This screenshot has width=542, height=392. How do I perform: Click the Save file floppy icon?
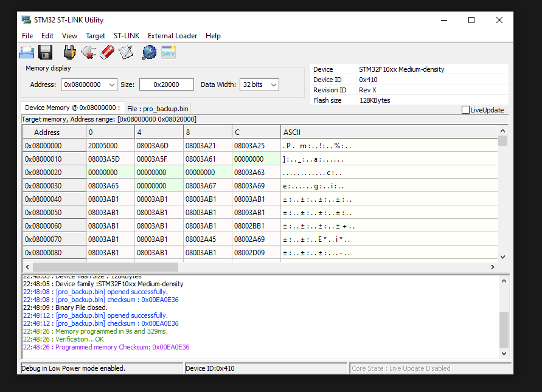coord(46,52)
